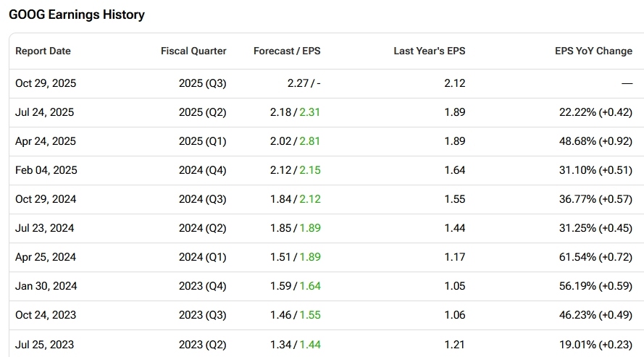Click the EPS YoY Change column header
The height and width of the screenshot is (357, 644).
(593, 51)
